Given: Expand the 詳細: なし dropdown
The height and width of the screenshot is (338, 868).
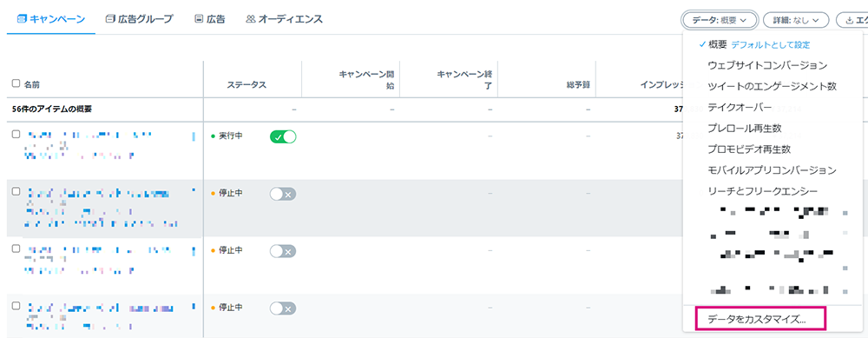Looking at the screenshot, I should point(795,20).
